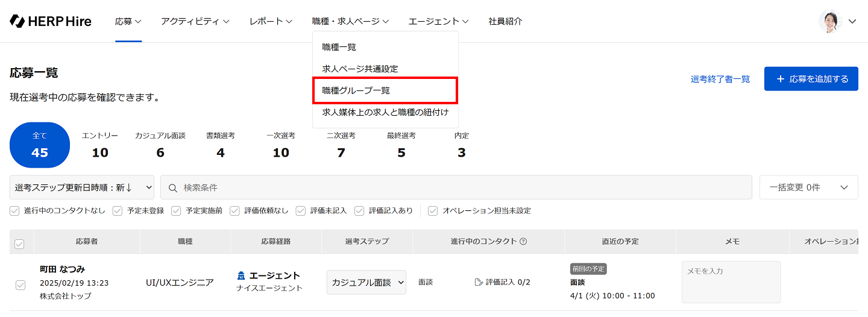Click the 評価記入 document icon
Viewport: 868px width, 317px height.
click(479, 282)
